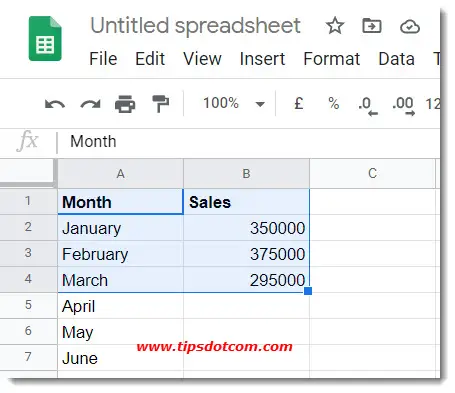Open the Insert menu
The height and width of the screenshot is (393, 455).
262,59
